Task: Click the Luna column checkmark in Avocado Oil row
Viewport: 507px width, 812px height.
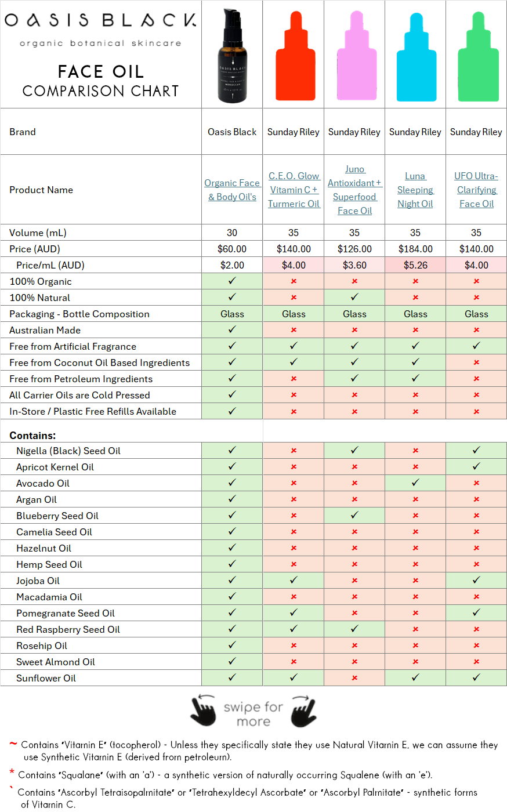Action: [x=415, y=483]
